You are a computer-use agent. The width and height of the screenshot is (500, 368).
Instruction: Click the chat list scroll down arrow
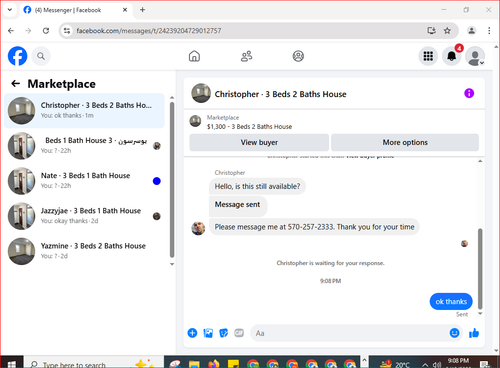coord(172,264)
